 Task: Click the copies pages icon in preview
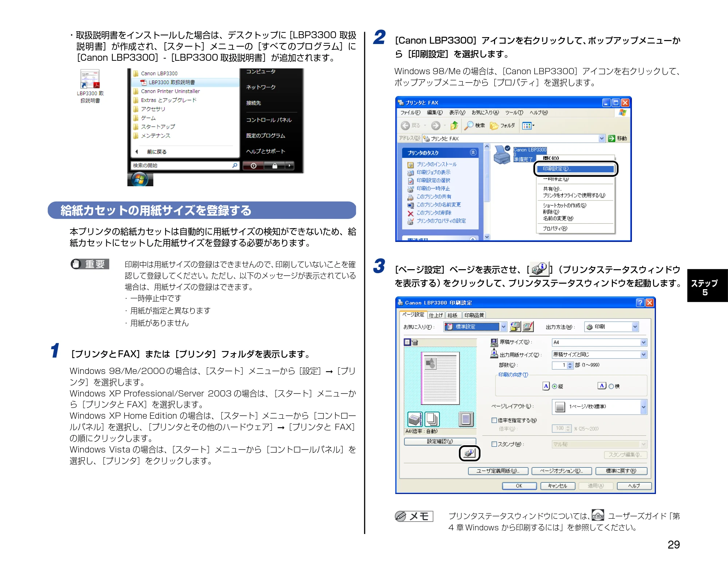tap(432, 419)
